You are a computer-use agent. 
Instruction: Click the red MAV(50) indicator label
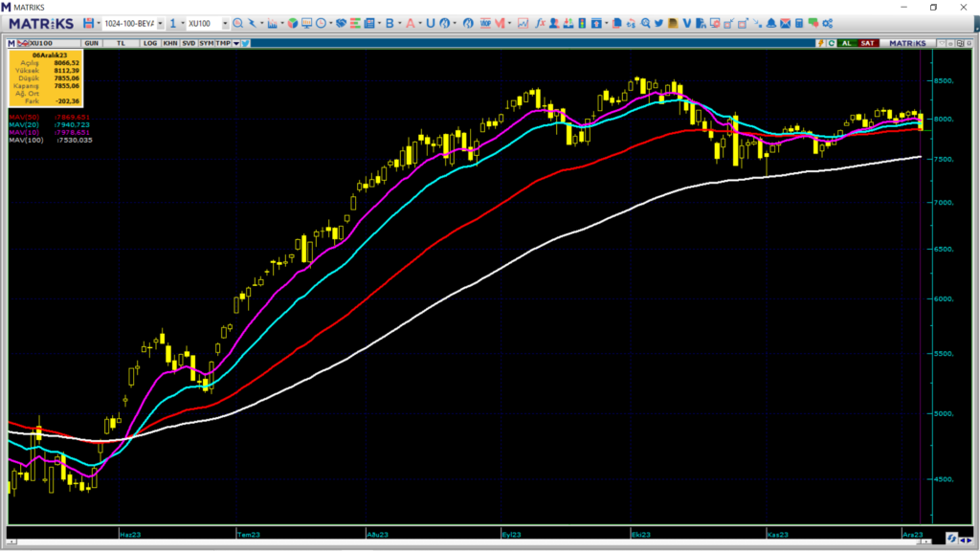click(24, 118)
